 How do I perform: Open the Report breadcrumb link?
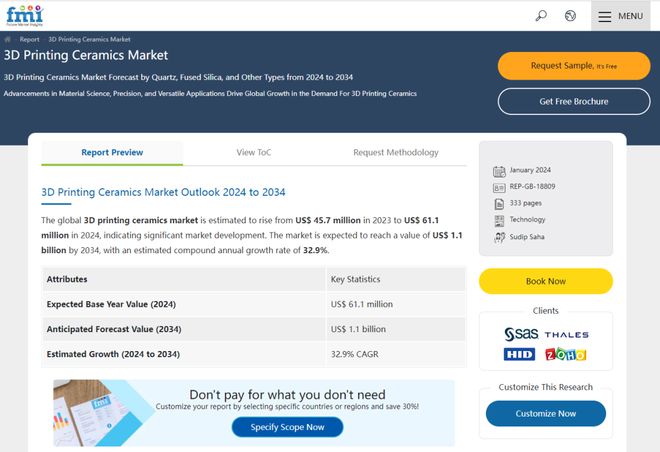tap(29, 39)
